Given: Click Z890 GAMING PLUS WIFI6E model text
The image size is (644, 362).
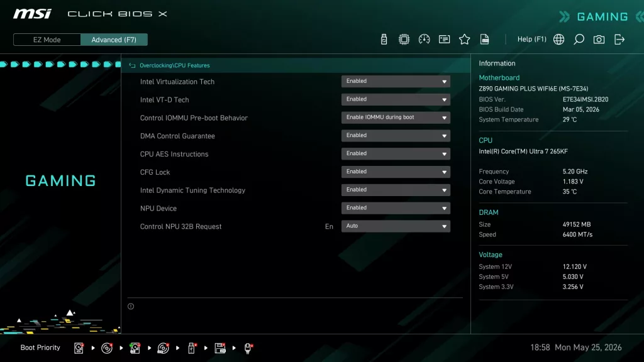Looking at the screenshot, I should click(x=533, y=89).
